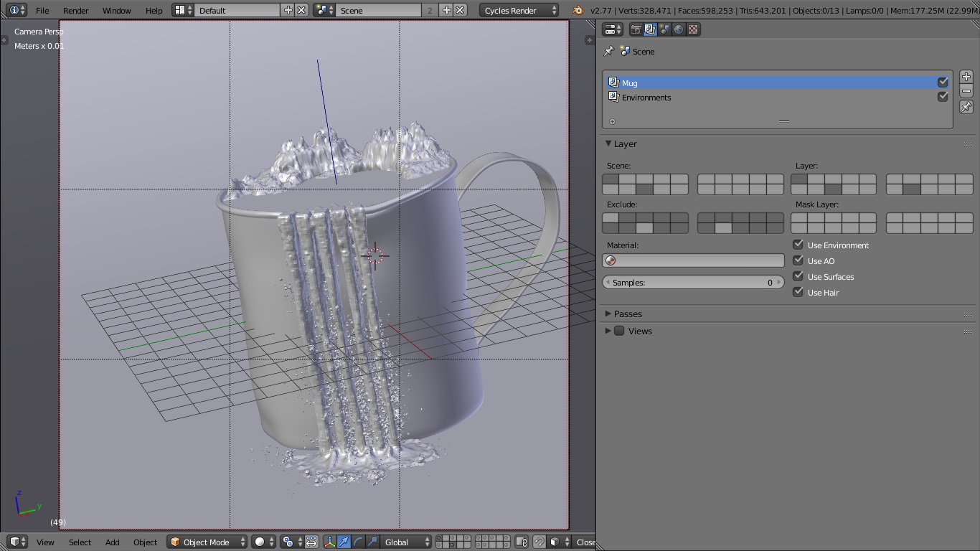980x551 pixels.
Task: Open the Render menu
Action: 75,11
